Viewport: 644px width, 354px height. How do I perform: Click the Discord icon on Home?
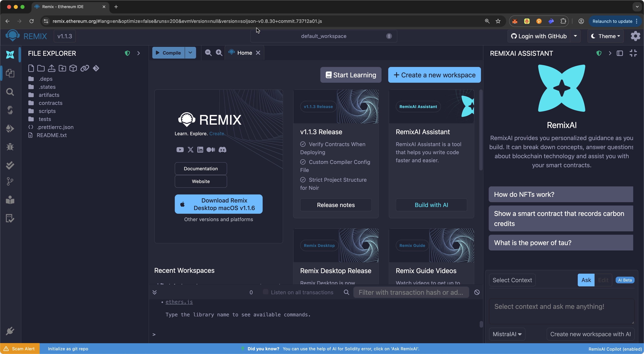[222, 150]
